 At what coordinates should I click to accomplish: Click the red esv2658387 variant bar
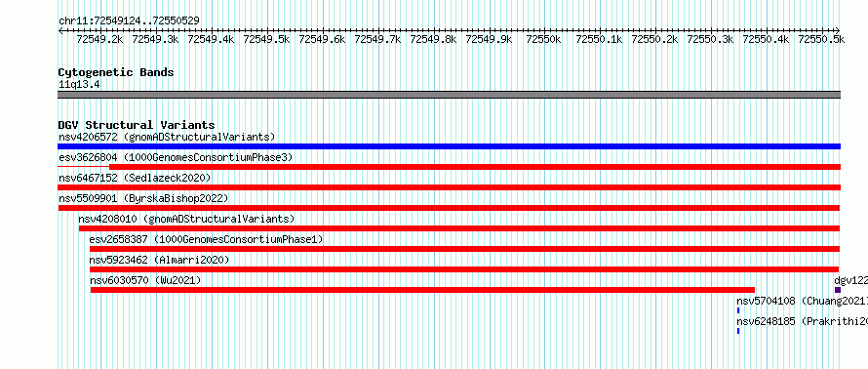(x=464, y=249)
